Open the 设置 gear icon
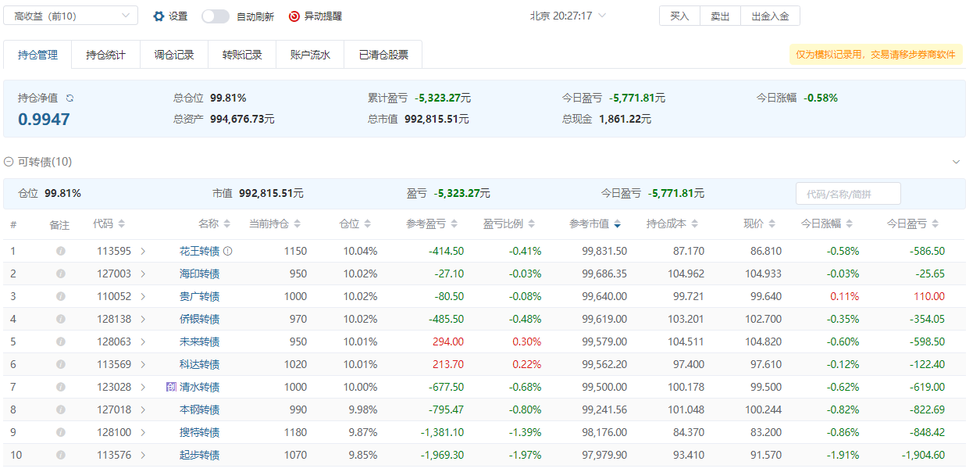980x472 pixels. [159, 16]
